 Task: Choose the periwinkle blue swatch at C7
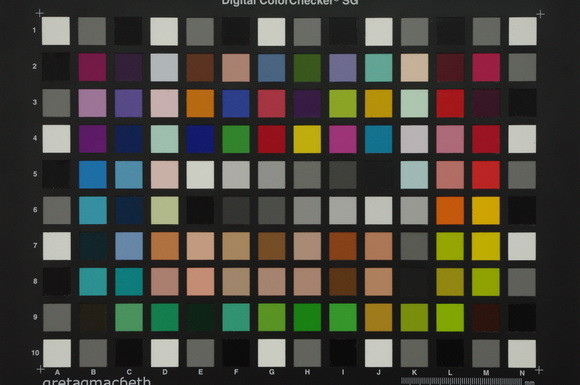point(129,246)
